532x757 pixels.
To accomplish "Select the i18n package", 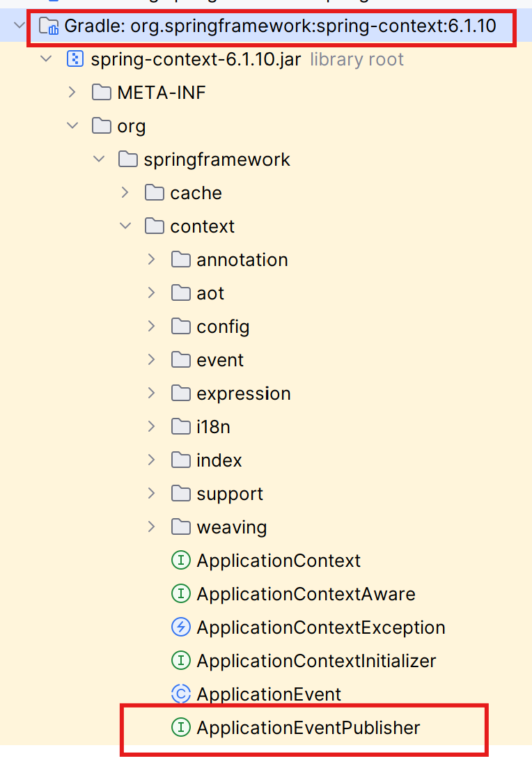I will tap(213, 427).
